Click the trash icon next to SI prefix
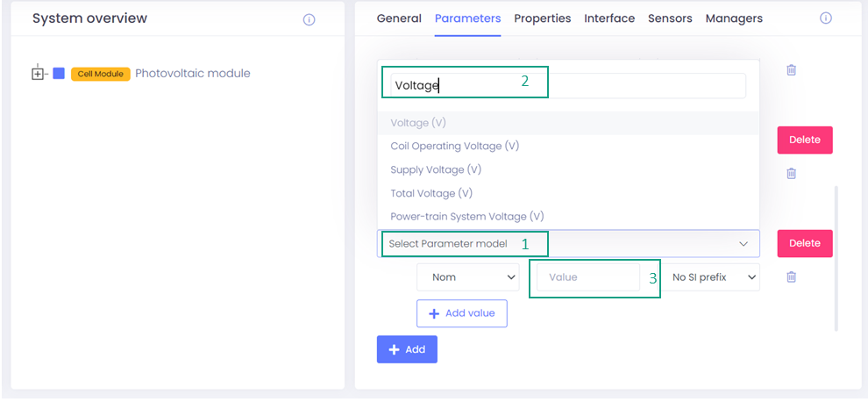The height and width of the screenshot is (402, 868). point(791,277)
